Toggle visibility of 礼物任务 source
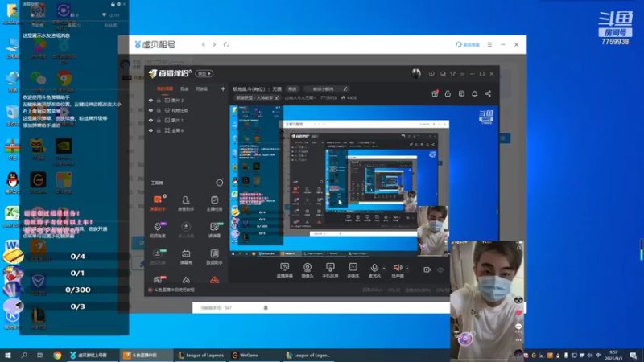Viewport: 644px width, 362px height. (x=151, y=110)
